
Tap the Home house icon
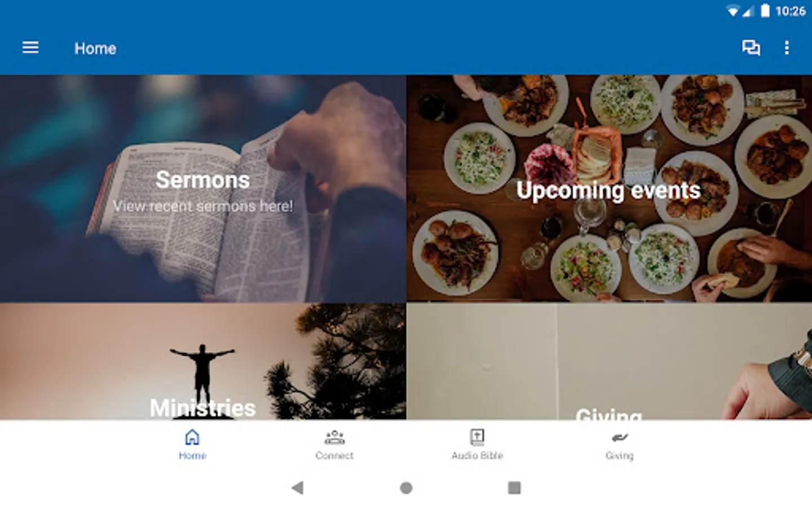pos(192,437)
